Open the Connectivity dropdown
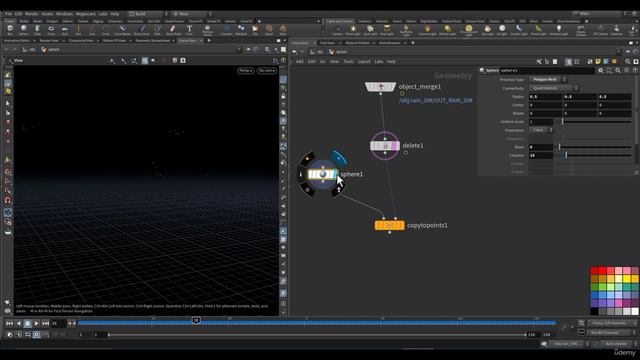The width and height of the screenshot is (640, 360). [x=553, y=88]
